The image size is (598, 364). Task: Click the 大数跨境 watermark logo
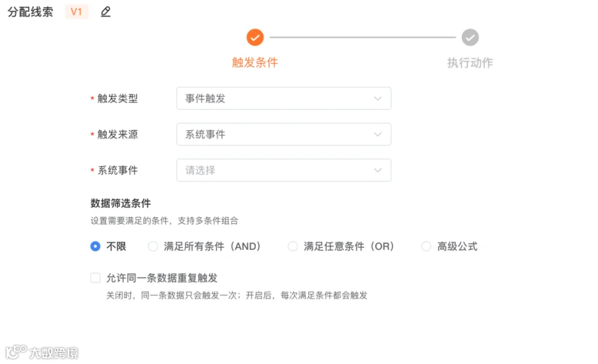42,352
